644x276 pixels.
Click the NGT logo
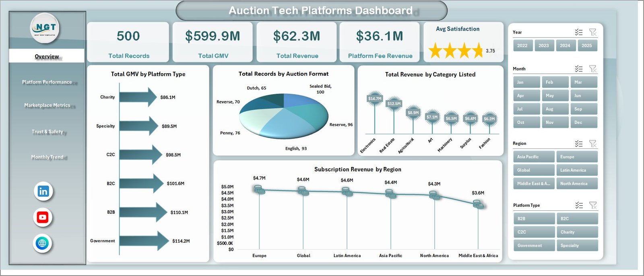click(45, 28)
